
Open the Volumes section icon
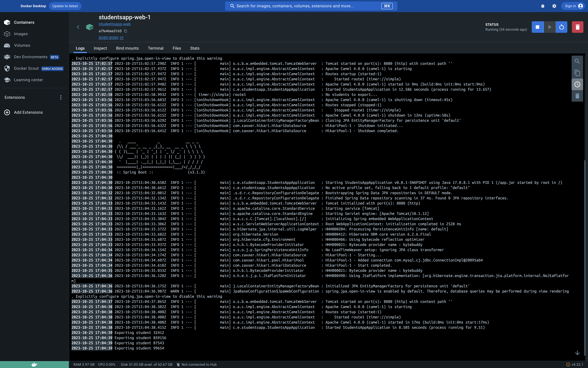[x=7, y=46]
